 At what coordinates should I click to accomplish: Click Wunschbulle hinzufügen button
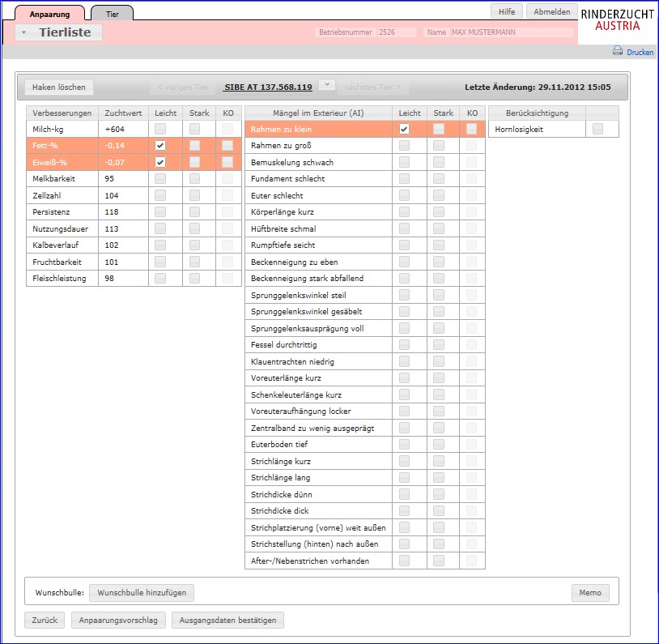[x=142, y=593]
